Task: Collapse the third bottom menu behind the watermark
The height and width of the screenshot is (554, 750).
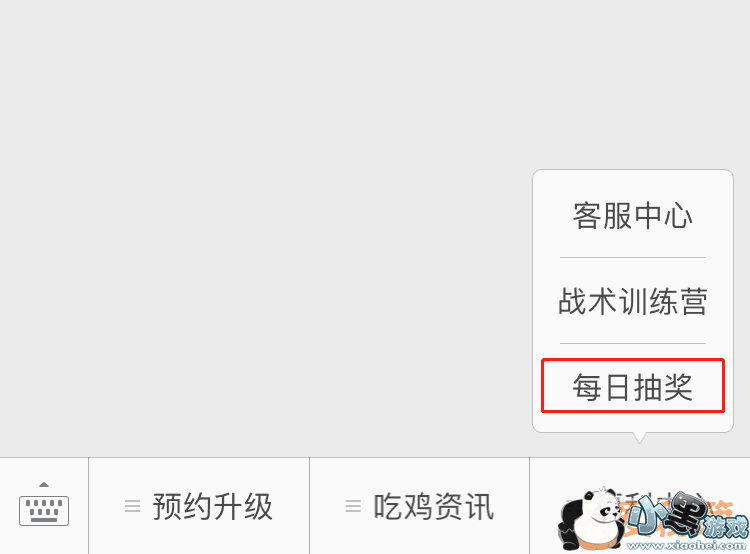Action: click(640, 506)
